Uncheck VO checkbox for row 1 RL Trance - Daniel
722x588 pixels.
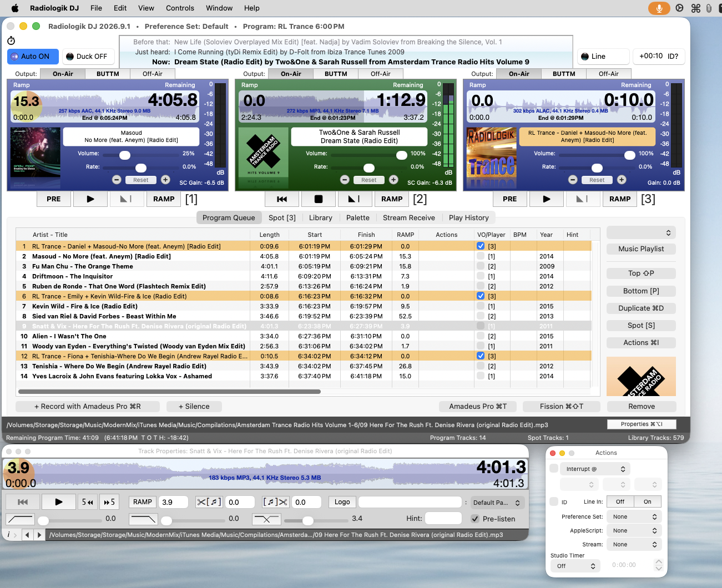coord(481,246)
